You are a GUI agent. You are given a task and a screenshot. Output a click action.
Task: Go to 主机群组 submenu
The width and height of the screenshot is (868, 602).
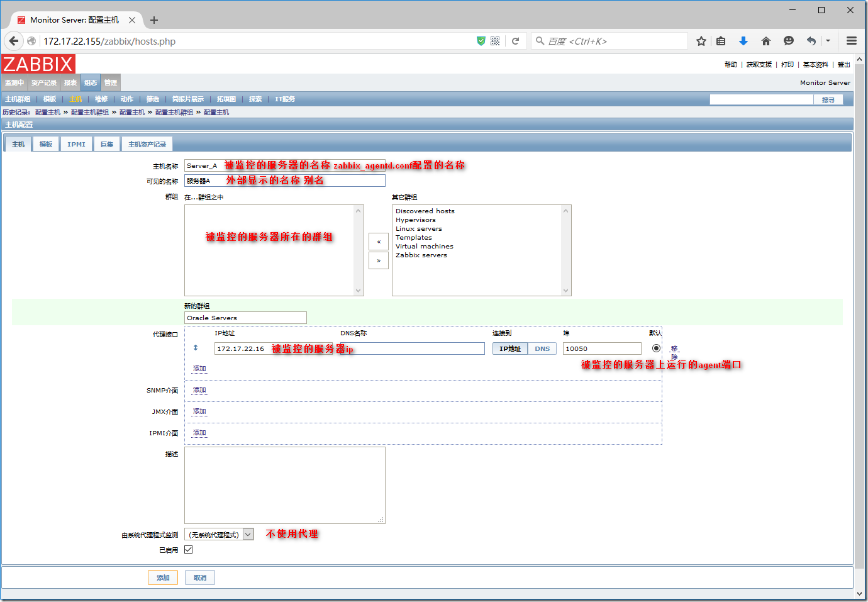[18, 99]
